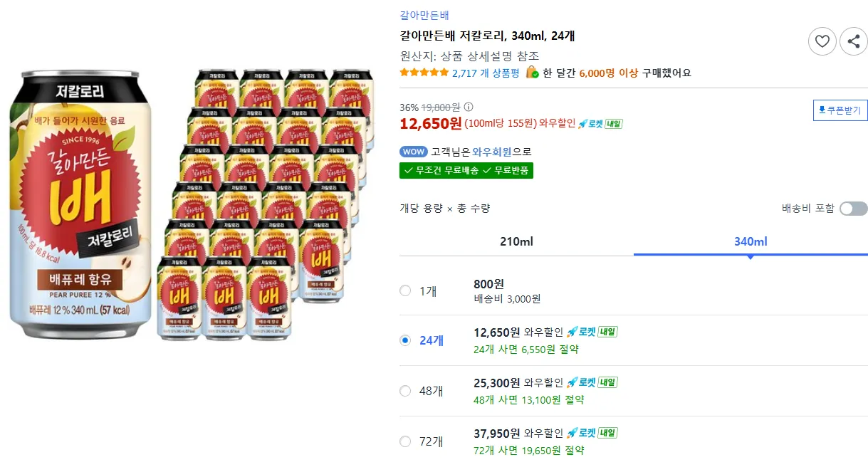This screenshot has height=472, width=868.
Task: Open the 갈아만든배 brand link
Action: click(x=424, y=15)
